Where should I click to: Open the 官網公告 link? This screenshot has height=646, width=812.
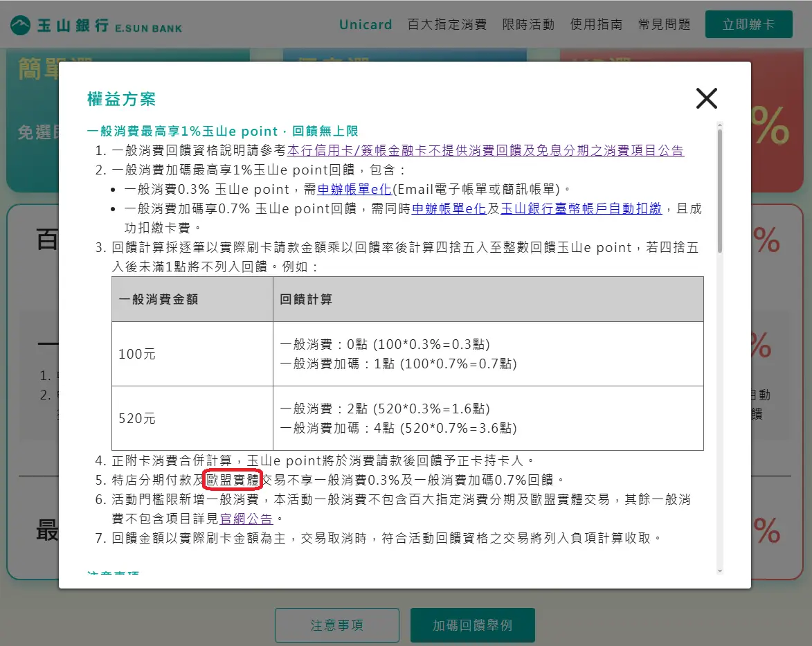point(246,519)
